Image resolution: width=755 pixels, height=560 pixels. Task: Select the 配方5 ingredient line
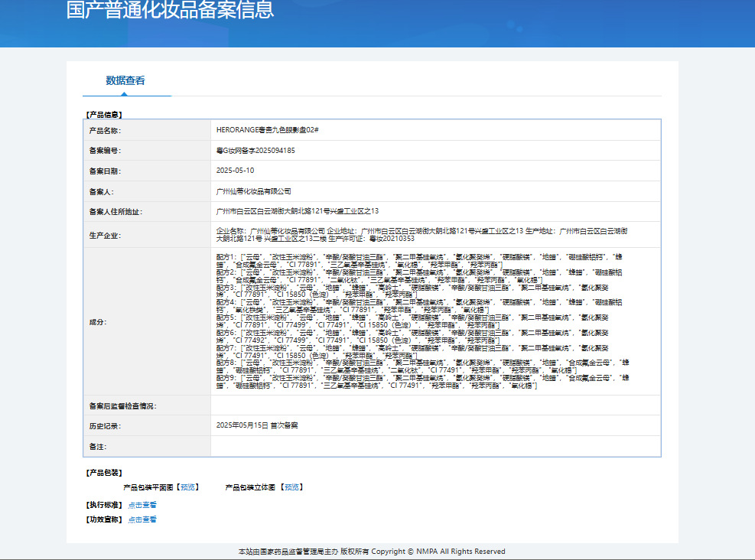412,321
